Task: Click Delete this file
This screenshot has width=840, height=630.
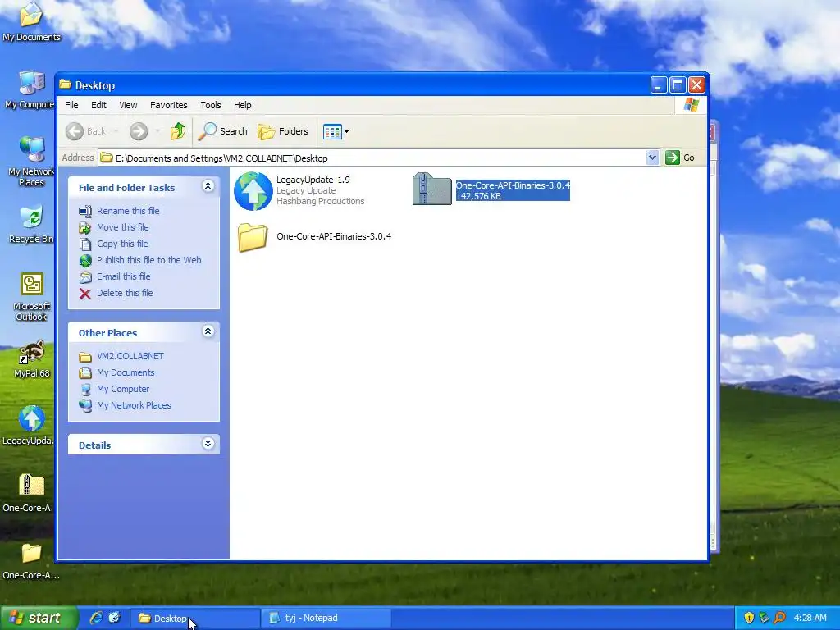Action: 125,293
